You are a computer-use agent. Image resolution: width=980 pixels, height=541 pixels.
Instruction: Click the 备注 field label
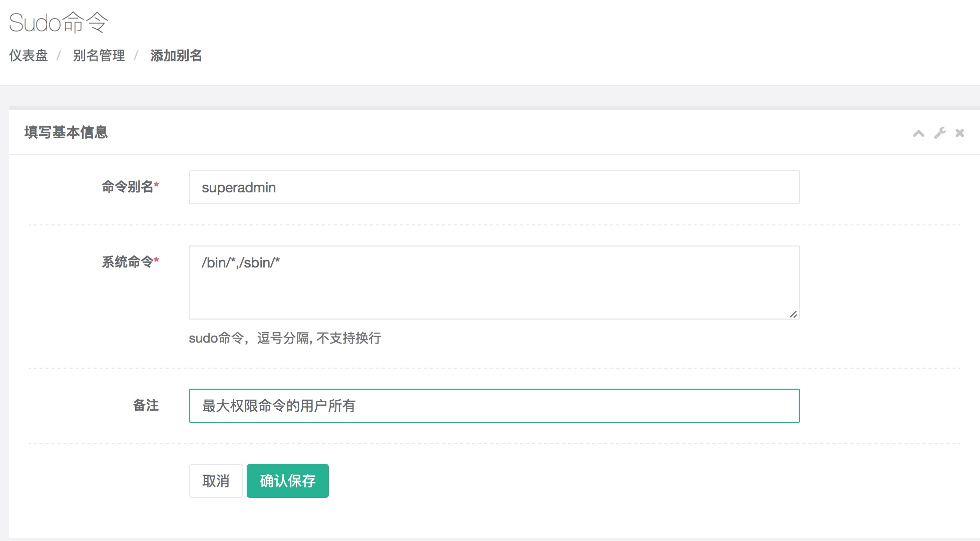coord(146,405)
